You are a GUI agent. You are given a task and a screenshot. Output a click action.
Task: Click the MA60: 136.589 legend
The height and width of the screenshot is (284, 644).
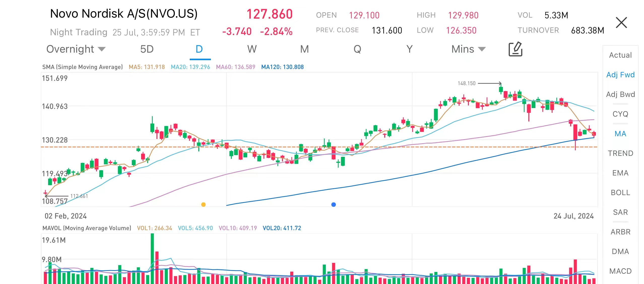236,67
